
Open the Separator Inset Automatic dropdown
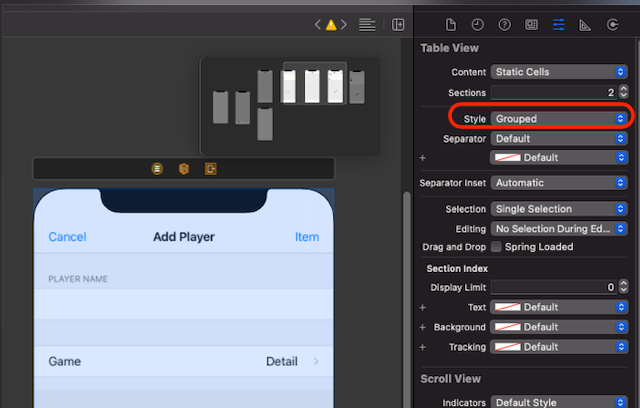[x=559, y=183]
